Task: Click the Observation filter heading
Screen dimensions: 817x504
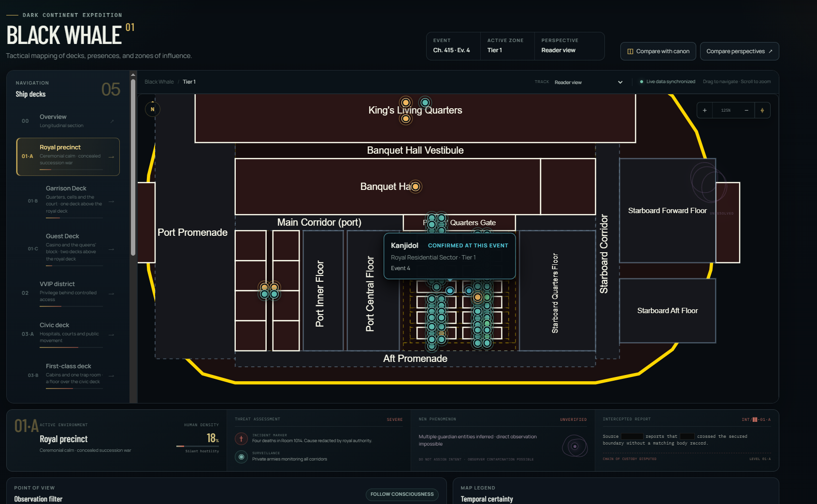Action: point(38,499)
